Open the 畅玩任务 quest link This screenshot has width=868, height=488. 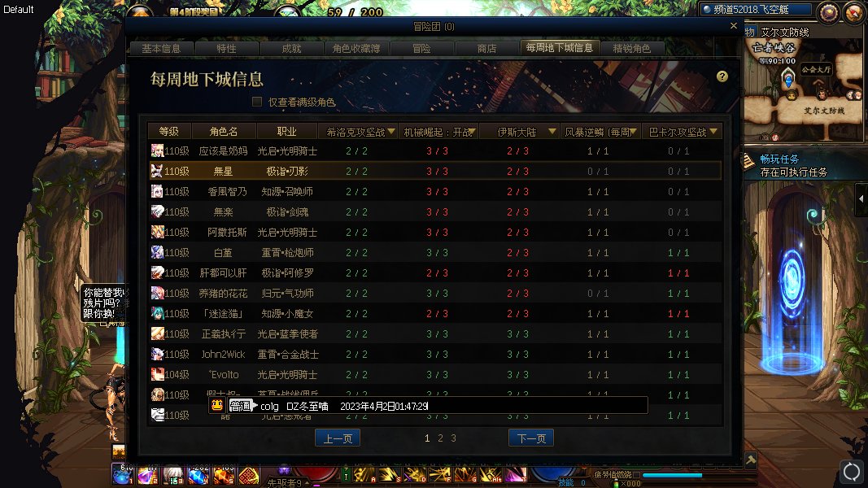click(779, 159)
